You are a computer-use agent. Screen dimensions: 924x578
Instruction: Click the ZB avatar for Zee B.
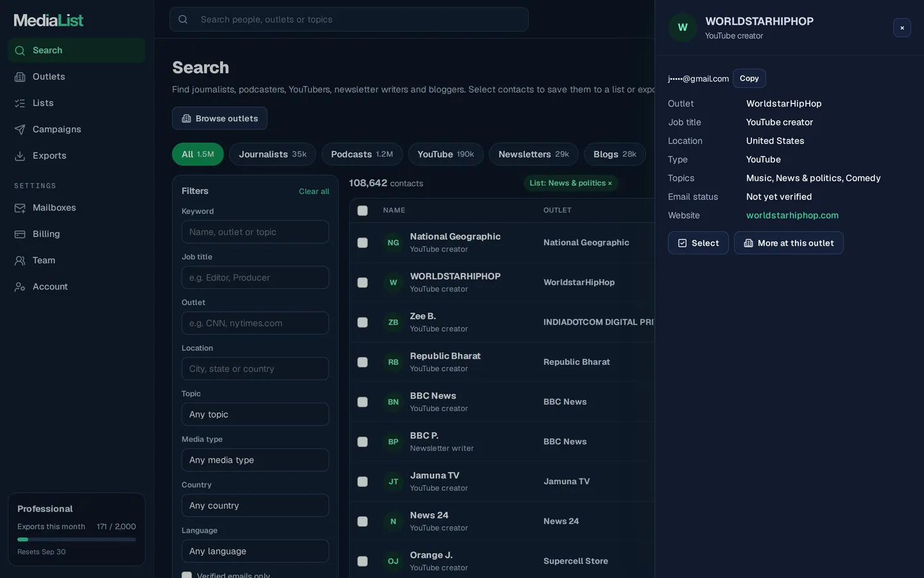(393, 322)
